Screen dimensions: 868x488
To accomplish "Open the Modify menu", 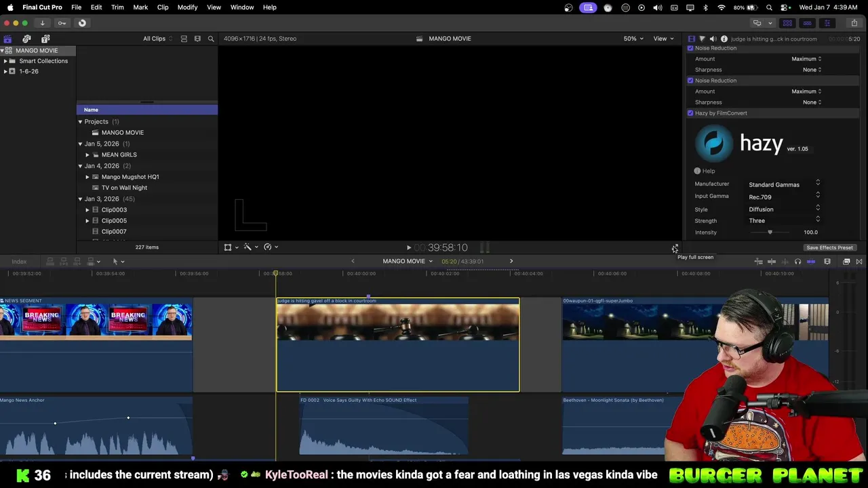I will (187, 7).
